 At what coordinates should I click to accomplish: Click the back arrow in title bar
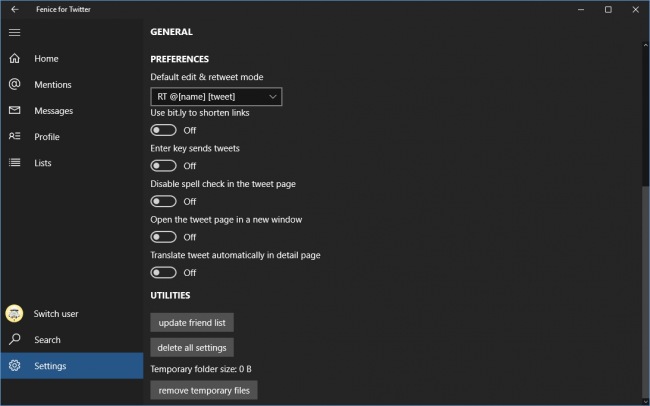point(15,9)
